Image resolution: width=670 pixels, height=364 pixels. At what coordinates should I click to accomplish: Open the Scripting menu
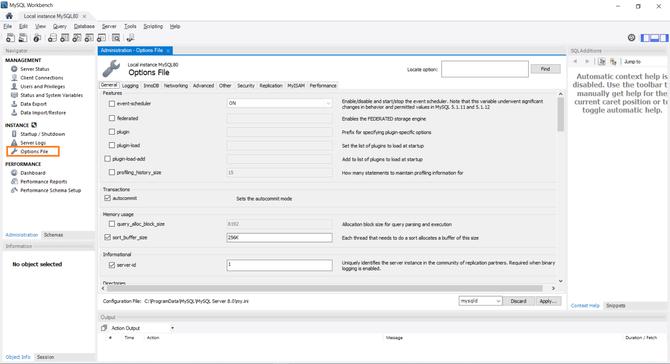pos(153,26)
